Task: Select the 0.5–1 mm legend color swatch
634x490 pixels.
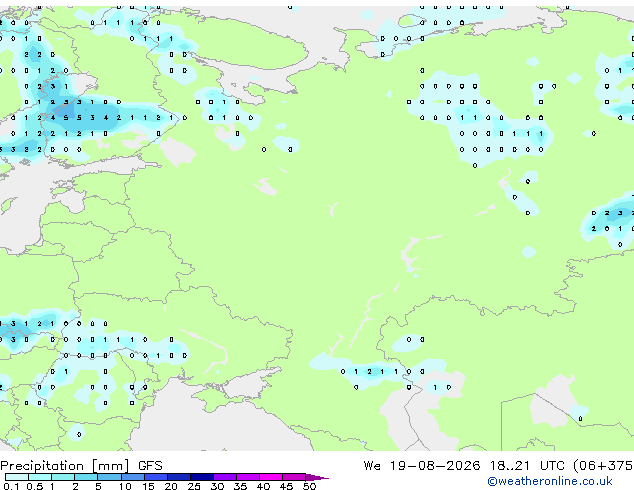Action: point(40,477)
